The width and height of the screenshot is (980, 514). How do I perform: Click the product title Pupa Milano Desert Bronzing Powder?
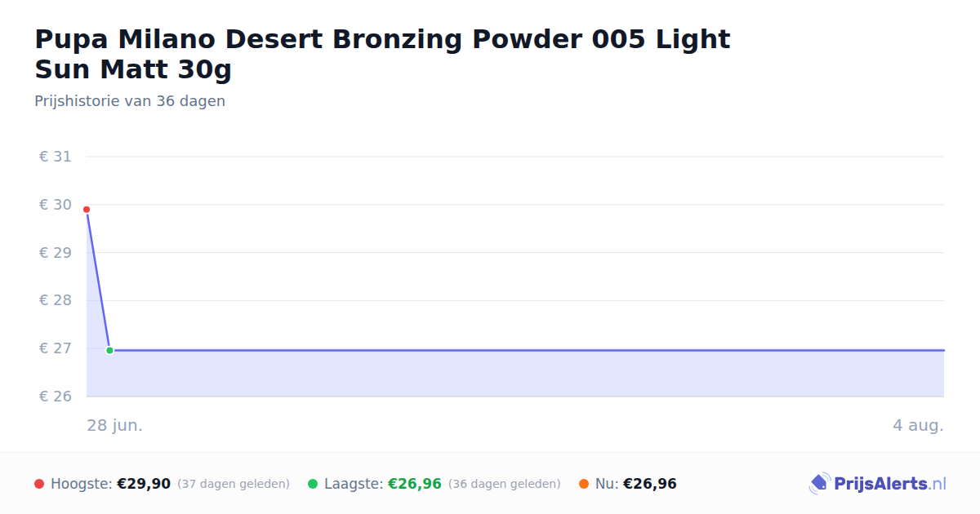click(382, 54)
